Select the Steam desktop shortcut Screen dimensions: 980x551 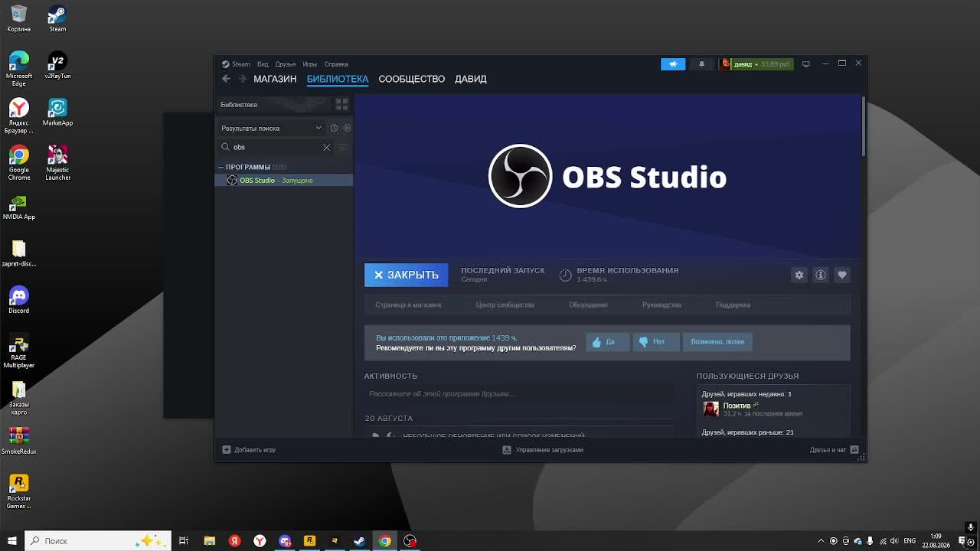57,19
